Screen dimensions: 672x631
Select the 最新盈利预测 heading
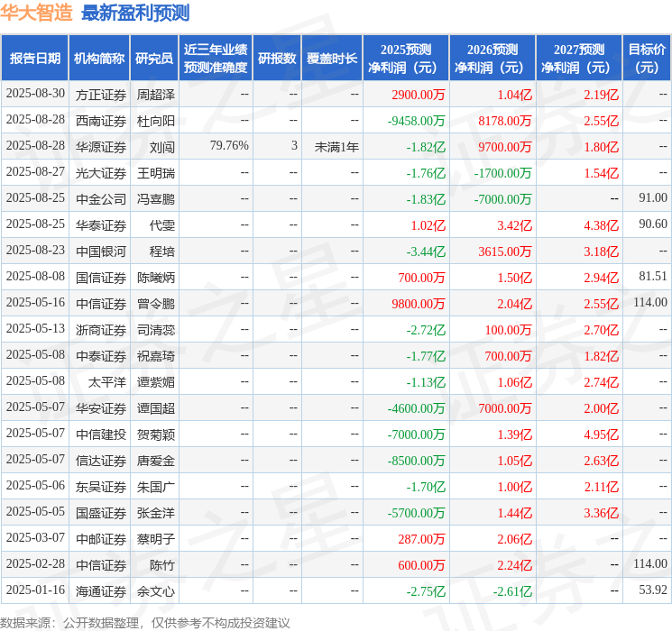coord(135,14)
